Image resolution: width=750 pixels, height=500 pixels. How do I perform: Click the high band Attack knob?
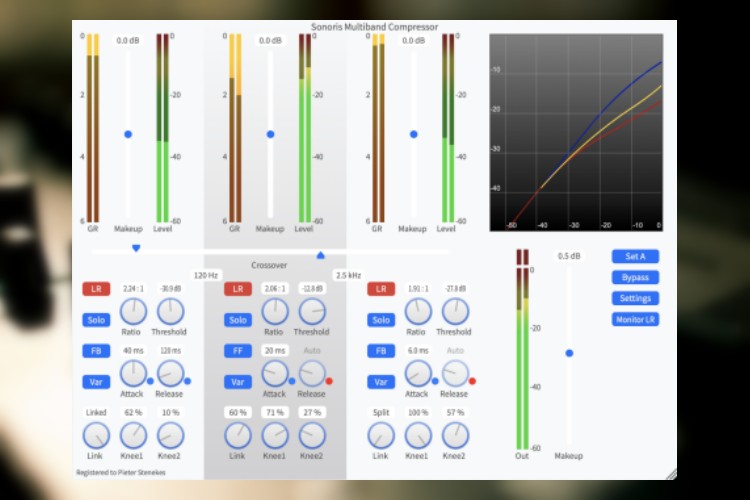(418, 374)
